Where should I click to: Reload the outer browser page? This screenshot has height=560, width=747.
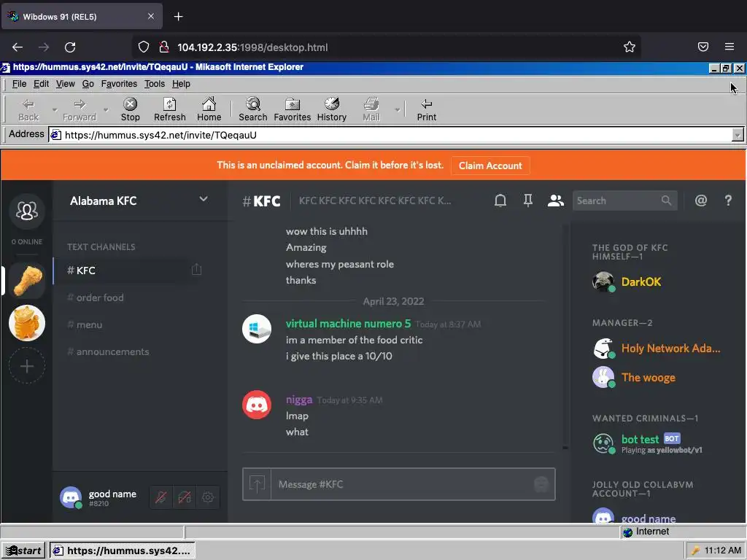[x=70, y=47]
